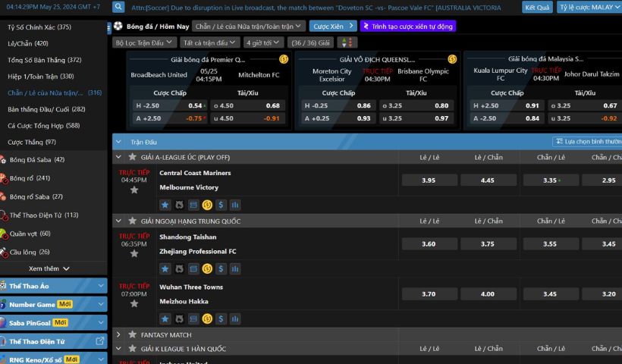Open Tỷ lệ cược MALAY odds type dropdown
This screenshot has width=622, height=364.
(589, 7)
